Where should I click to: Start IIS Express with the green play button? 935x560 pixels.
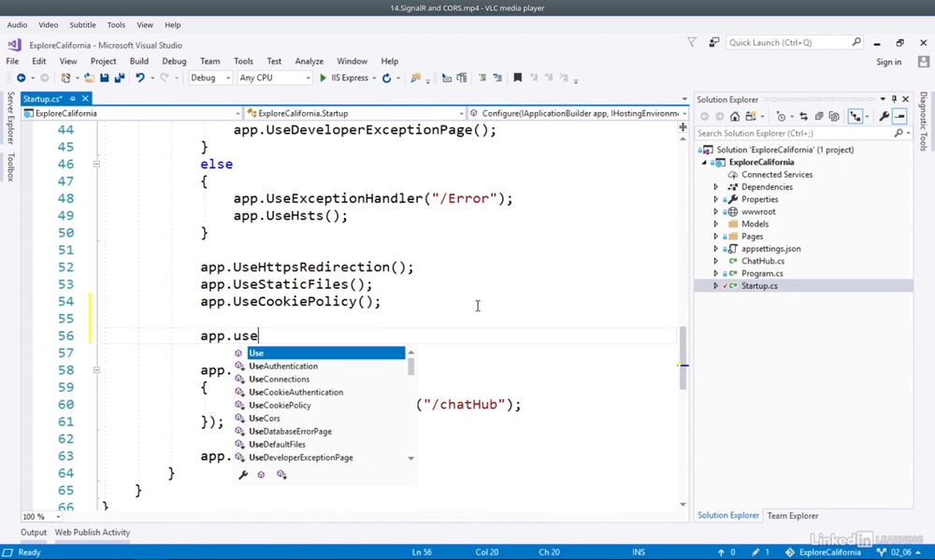tap(324, 79)
